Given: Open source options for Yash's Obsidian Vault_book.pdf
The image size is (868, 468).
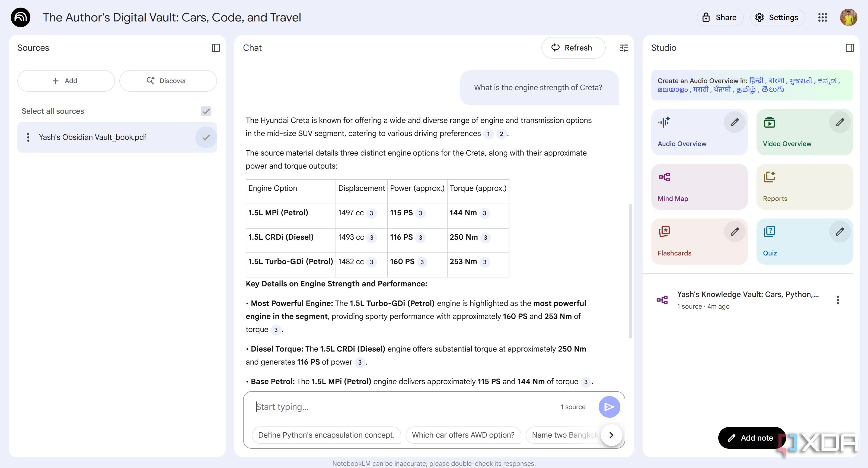Looking at the screenshot, I should click(x=28, y=137).
